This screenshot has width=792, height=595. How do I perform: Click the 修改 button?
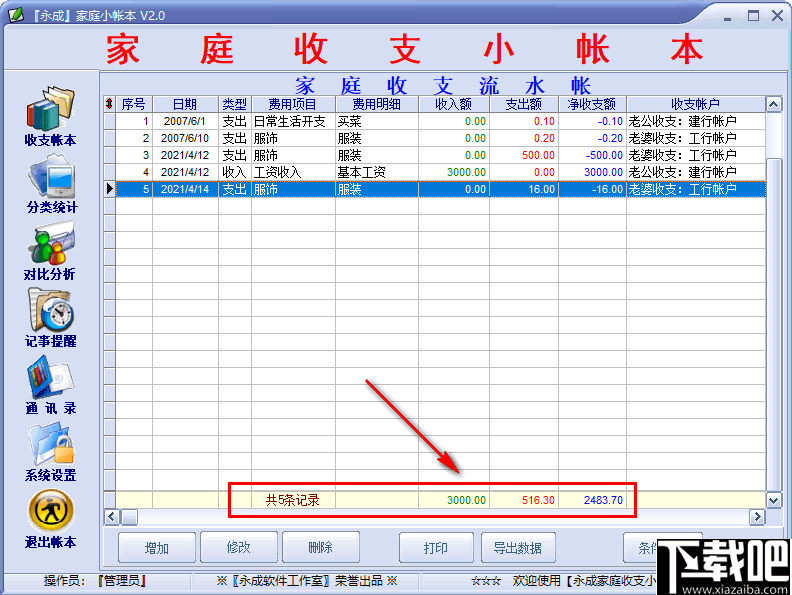pos(238,548)
